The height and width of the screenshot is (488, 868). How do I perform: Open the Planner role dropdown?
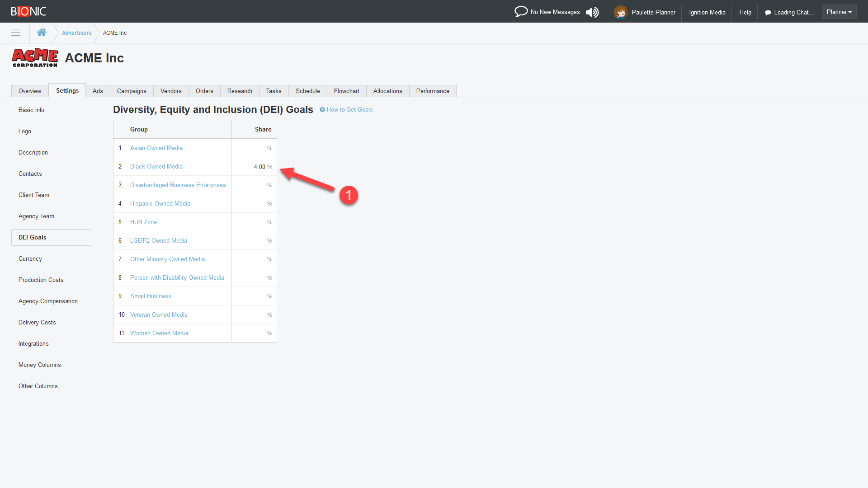tap(839, 12)
